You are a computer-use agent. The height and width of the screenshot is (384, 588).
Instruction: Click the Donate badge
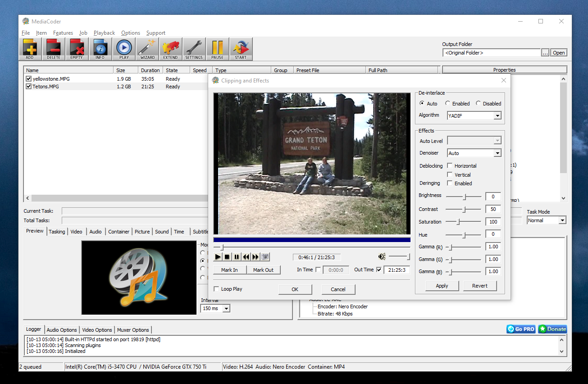[x=552, y=329]
